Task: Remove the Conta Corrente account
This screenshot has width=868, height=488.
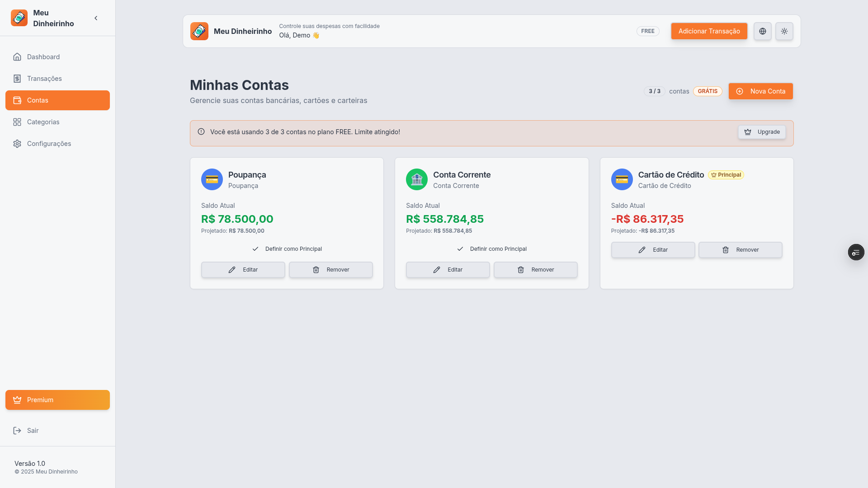Action: 535,270
